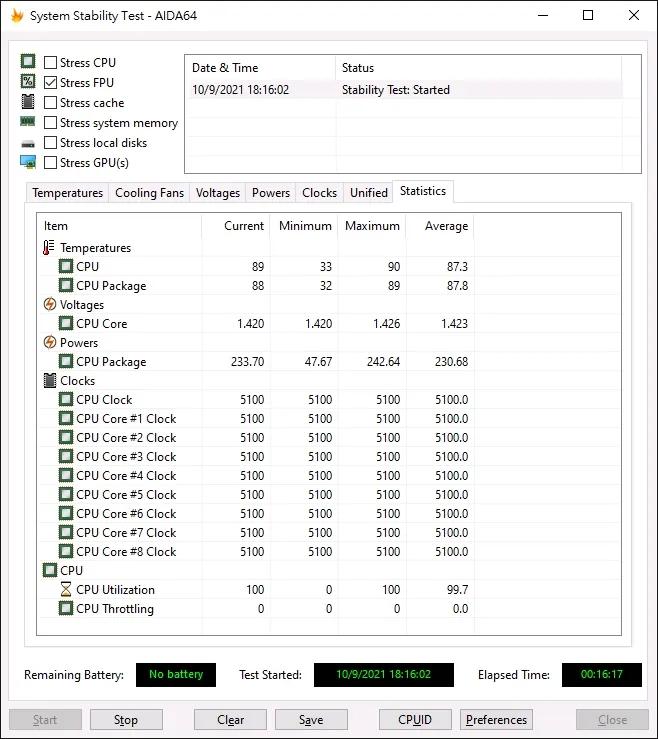Switch to the Temperatures tab
Image resolution: width=658 pixels, height=739 pixels.
(x=67, y=193)
